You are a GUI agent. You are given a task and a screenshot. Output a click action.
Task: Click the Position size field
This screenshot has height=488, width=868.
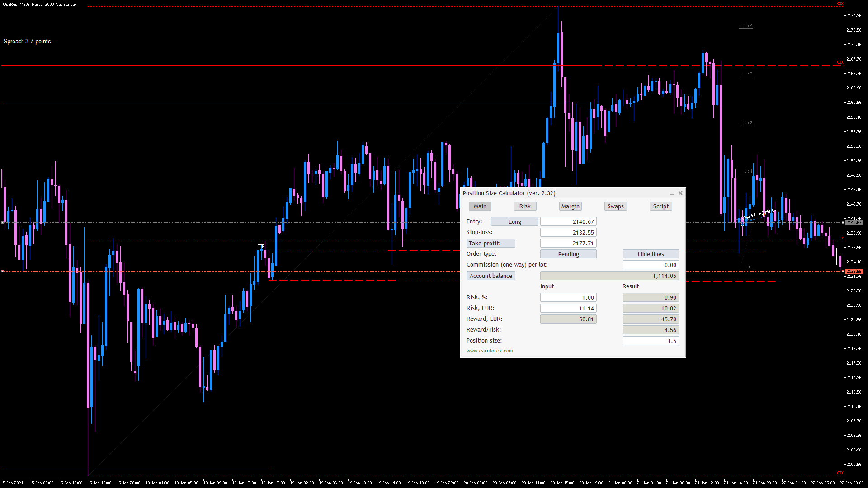pyautogui.click(x=651, y=341)
